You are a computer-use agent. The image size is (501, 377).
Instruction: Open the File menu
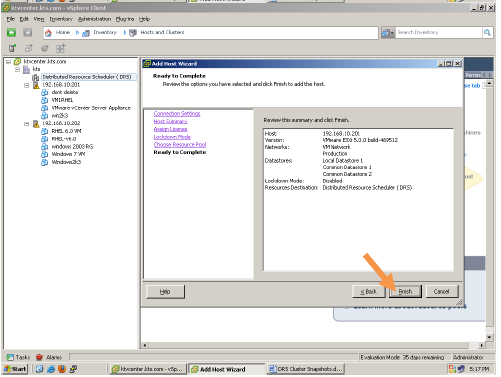[11, 19]
